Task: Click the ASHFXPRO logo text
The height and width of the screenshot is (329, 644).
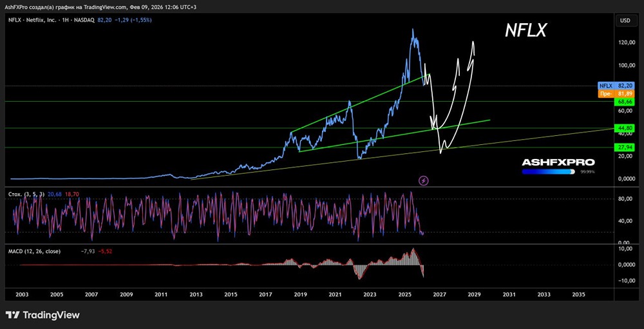Action: (558, 163)
